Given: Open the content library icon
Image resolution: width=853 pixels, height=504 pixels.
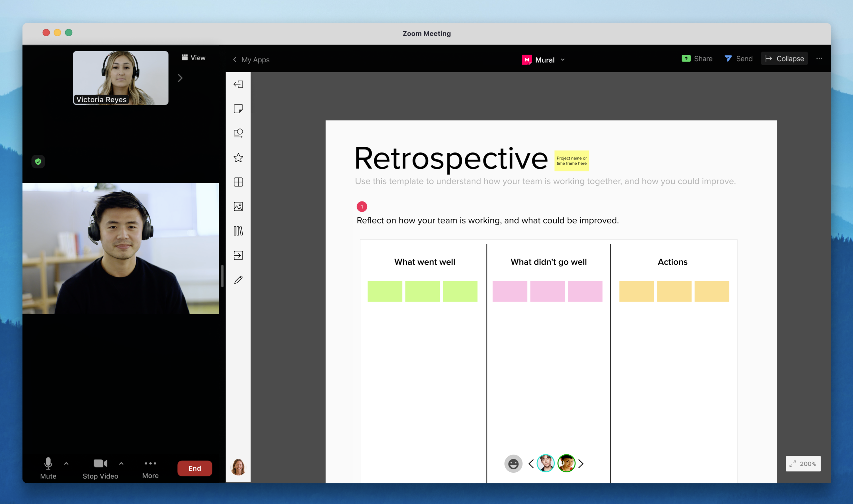Looking at the screenshot, I should (238, 231).
